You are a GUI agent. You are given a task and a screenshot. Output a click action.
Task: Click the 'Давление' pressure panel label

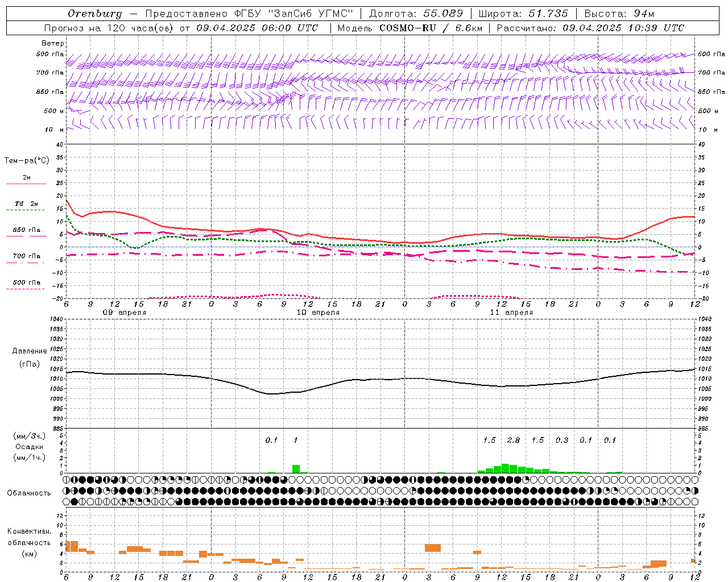(30, 351)
